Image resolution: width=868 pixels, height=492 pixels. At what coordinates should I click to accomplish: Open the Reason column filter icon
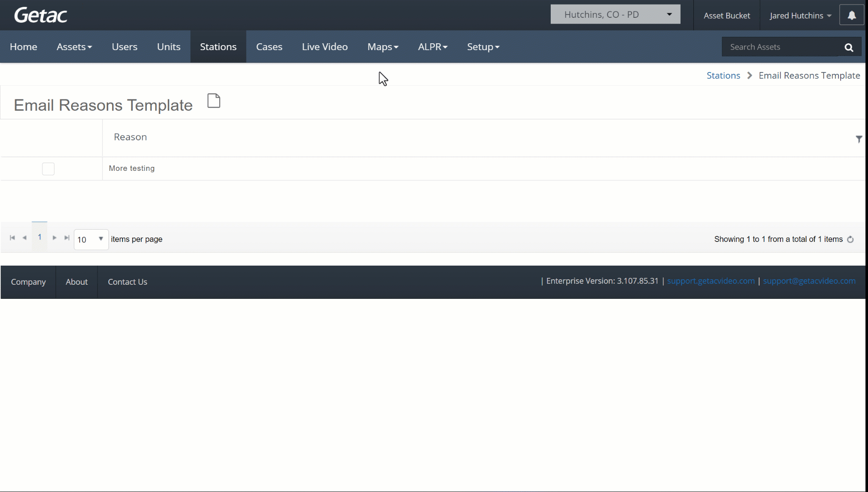[x=859, y=139]
